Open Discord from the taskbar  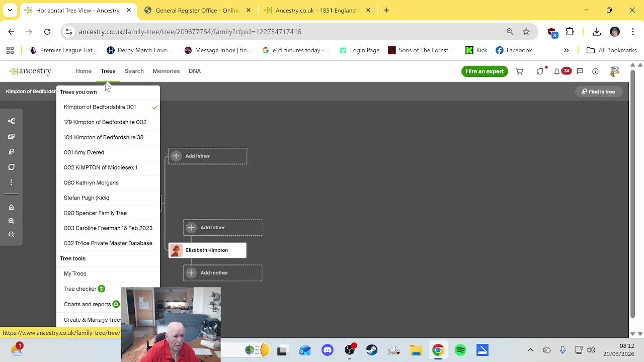click(328, 350)
